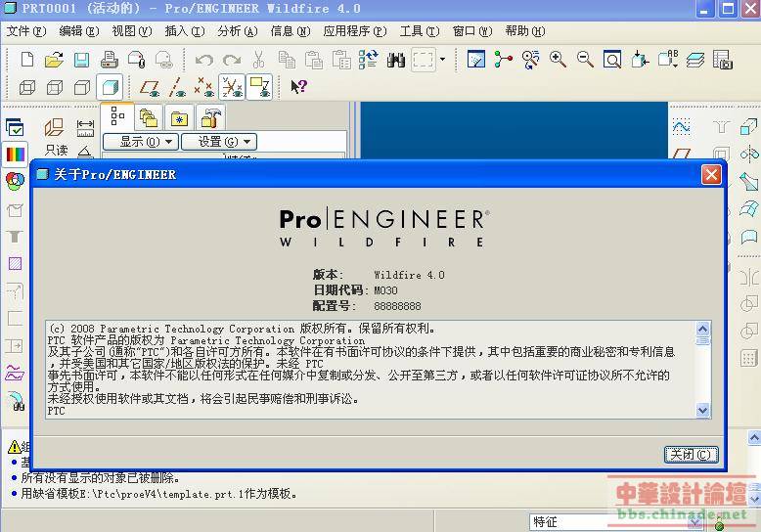Screen dimensions: 761x532
Task: Open the 窗口(W) menu
Action: point(472,31)
